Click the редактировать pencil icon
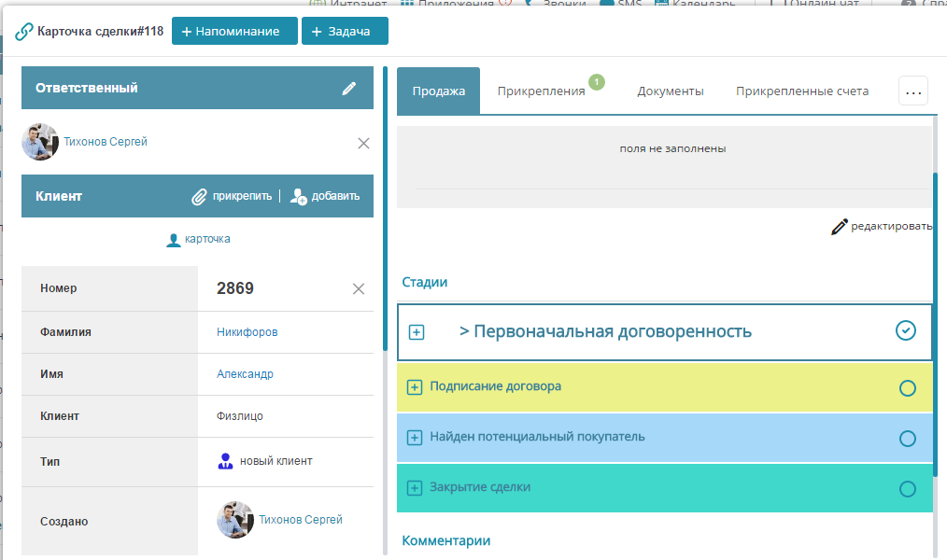 840,226
